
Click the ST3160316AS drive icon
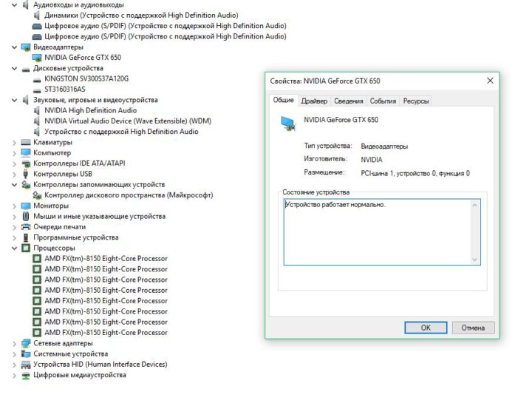point(37,91)
